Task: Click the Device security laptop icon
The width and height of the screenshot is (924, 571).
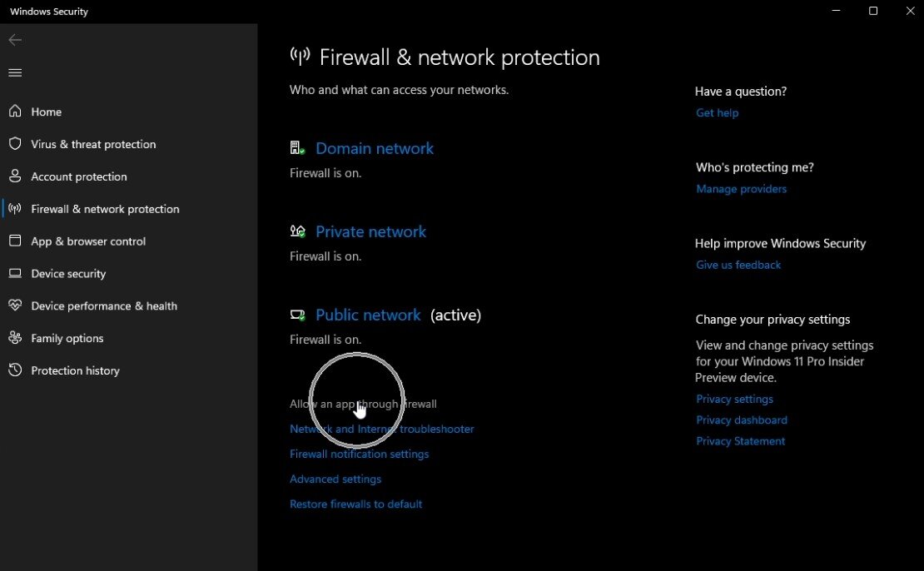Action: [15, 274]
